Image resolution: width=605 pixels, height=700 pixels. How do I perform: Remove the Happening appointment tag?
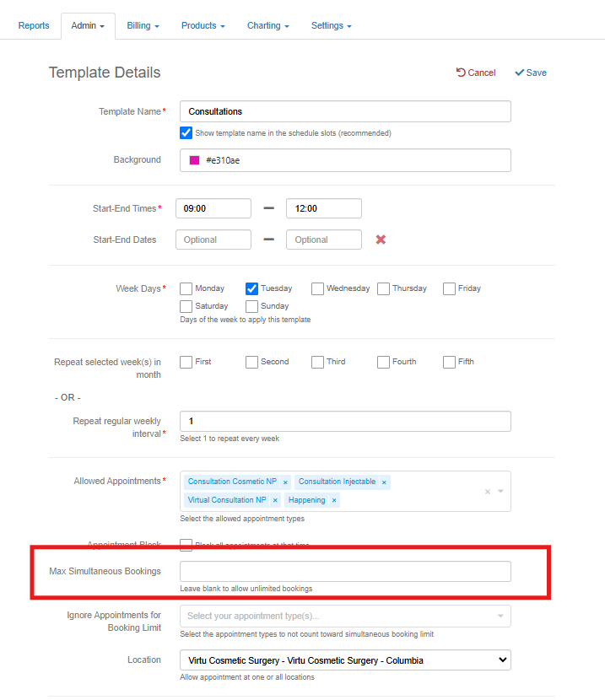(x=334, y=500)
